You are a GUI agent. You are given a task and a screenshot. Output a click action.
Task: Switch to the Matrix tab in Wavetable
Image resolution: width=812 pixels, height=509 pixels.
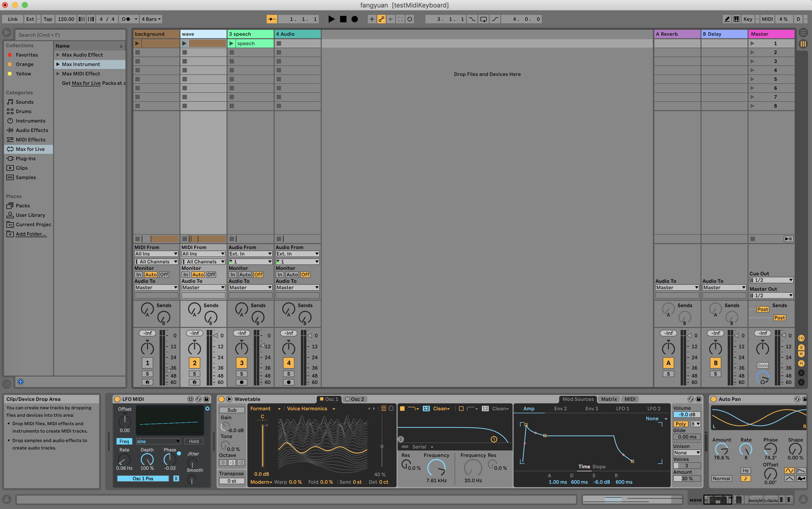(609, 399)
